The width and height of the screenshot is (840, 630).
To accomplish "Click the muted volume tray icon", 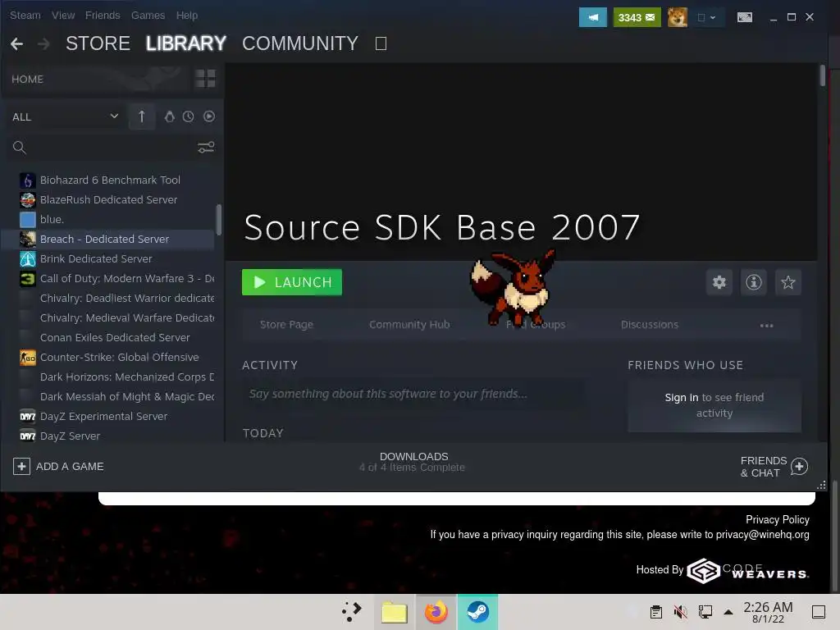I will tap(680, 612).
